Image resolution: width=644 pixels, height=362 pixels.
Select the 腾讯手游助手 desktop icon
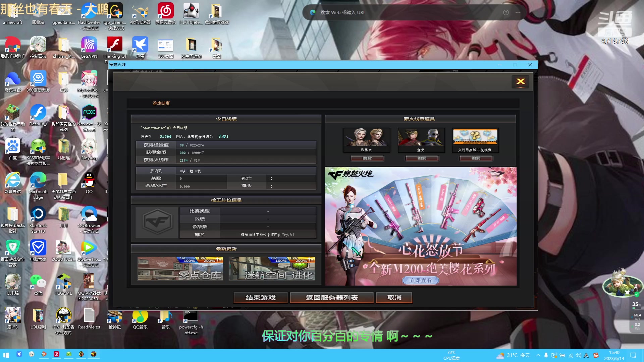13,48
